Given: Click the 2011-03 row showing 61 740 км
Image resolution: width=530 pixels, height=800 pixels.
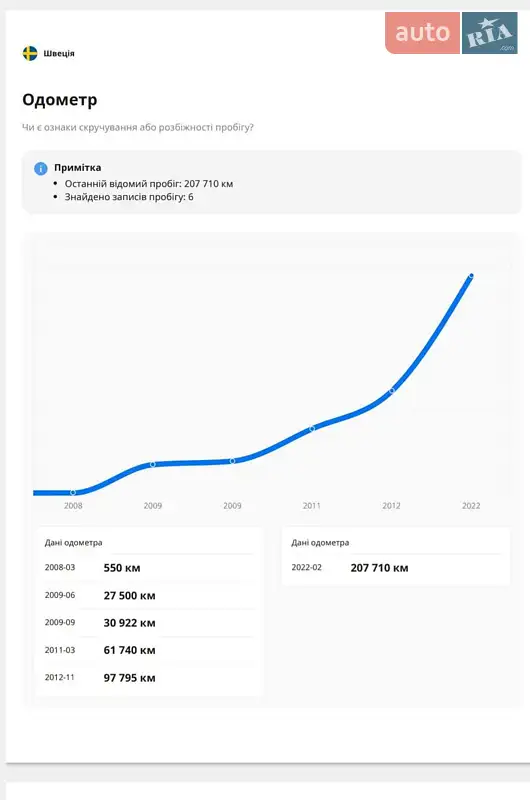Looking at the screenshot, I should click(149, 650).
